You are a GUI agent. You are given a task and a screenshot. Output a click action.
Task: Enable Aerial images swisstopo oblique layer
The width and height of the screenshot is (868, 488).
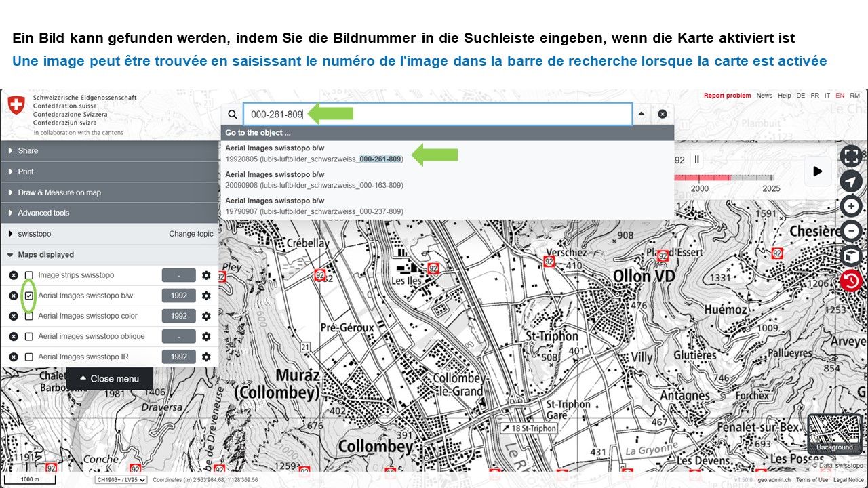point(29,336)
